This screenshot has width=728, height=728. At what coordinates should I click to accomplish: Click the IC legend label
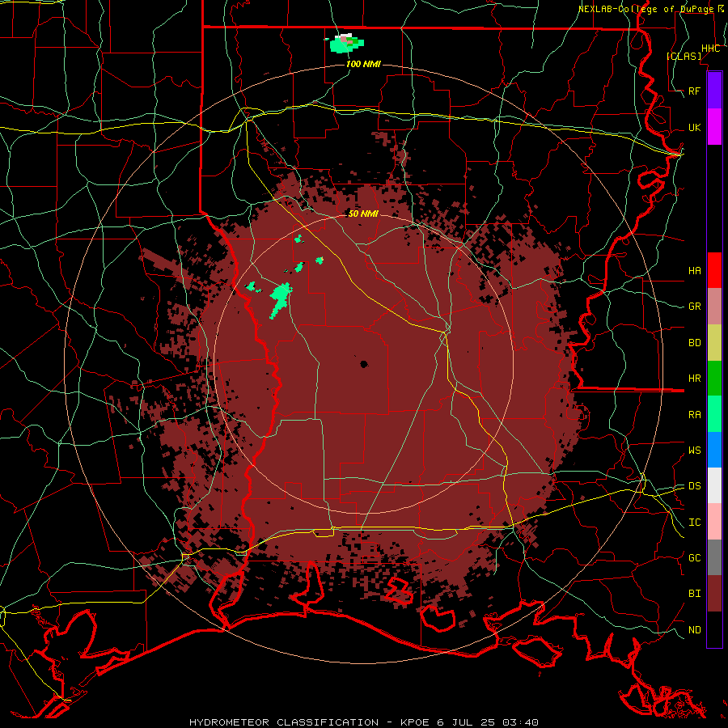[694, 523]
